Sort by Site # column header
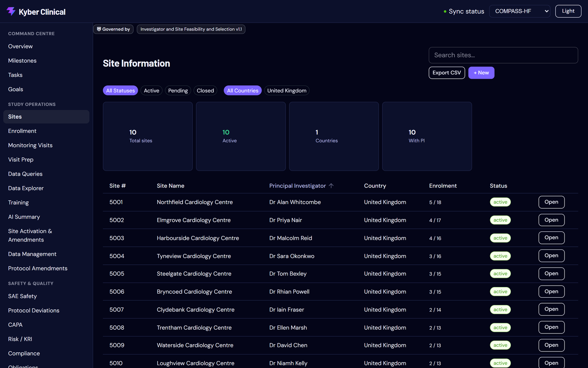588x368 pixels. pos(118,186)
